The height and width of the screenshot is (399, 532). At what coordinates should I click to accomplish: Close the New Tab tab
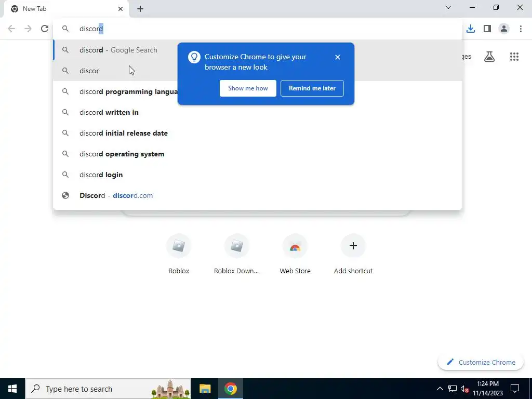tap(121, 9)
